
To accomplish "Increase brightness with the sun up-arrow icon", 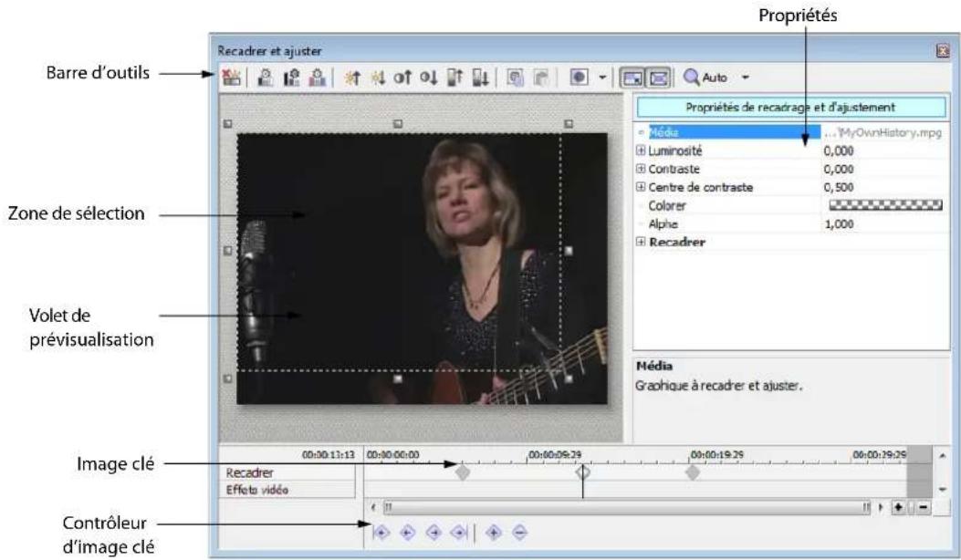I will (x=352, y=78).
